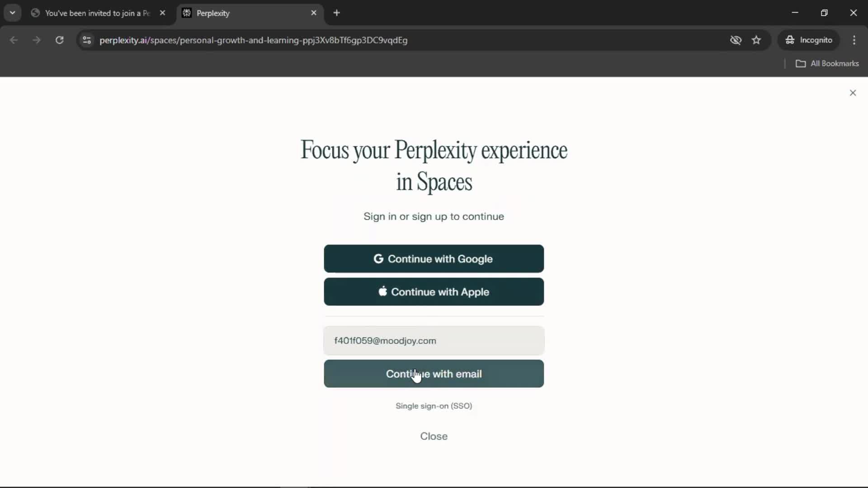Close the sign-in dialog with X
868x488 pixels.
[x=853, y=93]
